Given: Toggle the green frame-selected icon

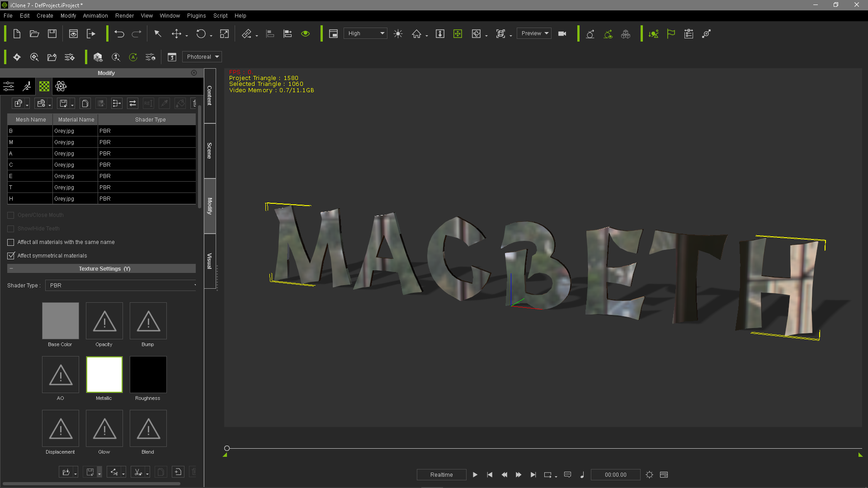Looking at the screenshot, I should coord(458,33).
